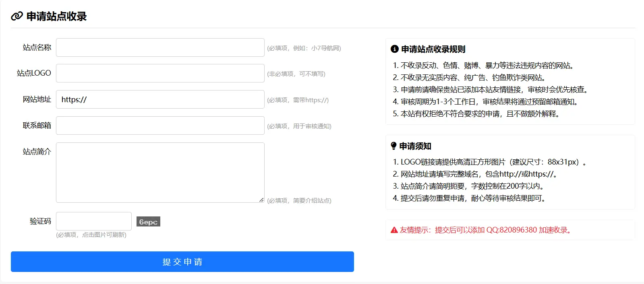The image size is (644, 284).
Task: Focus the 站点名称 input field
Action: pyautogui.click(x=160, y=47)
